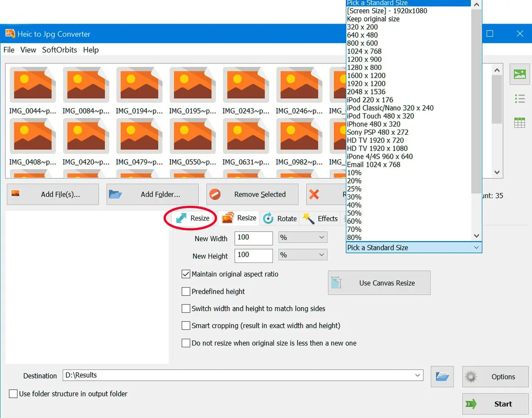The image size is (532, 418).
Task: Open the Rotate tab
Action: pos(280,219)
